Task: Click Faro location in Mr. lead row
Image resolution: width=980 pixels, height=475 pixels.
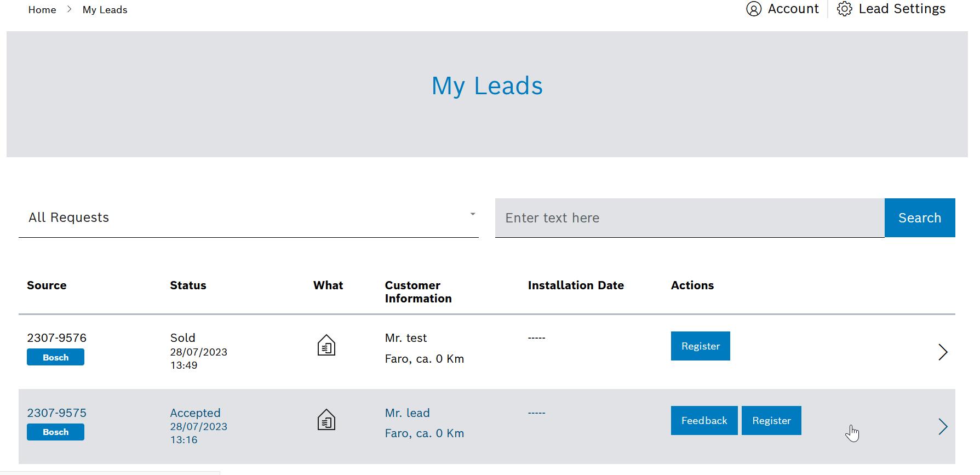Action: click(425, 433)
